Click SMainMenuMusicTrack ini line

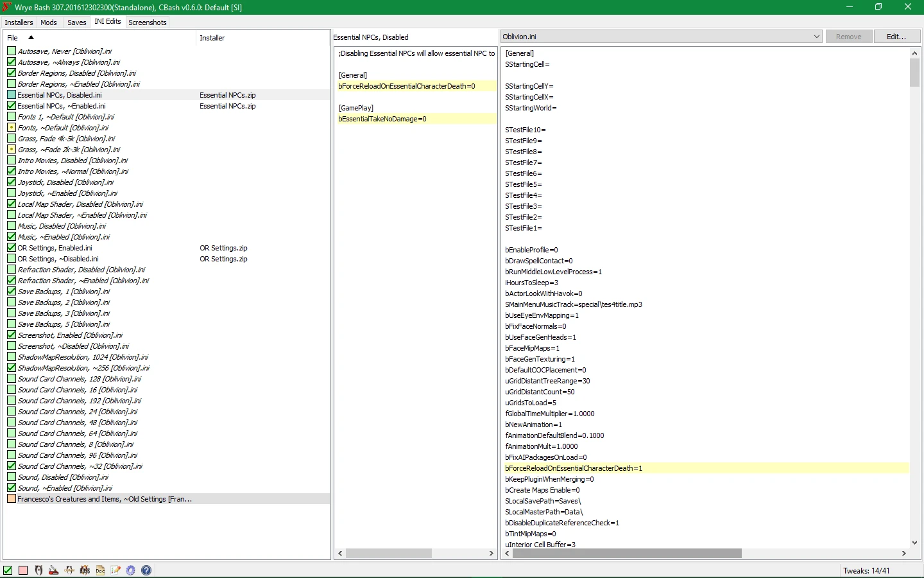click(574, 304)
